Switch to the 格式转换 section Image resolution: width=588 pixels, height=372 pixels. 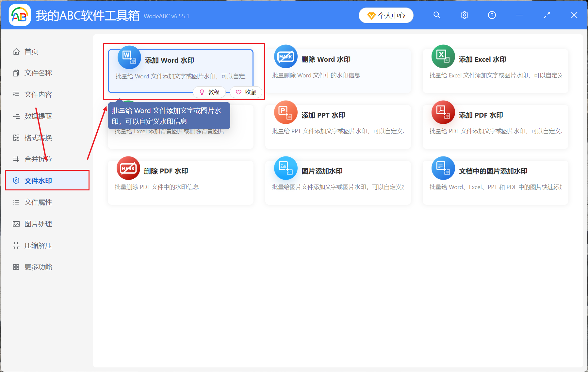[37, 137]
